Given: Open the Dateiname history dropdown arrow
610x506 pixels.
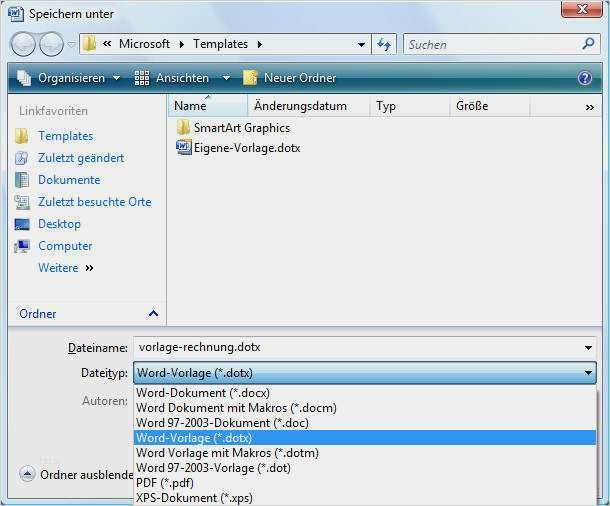Looking at the screenshot, I should 588,348.
